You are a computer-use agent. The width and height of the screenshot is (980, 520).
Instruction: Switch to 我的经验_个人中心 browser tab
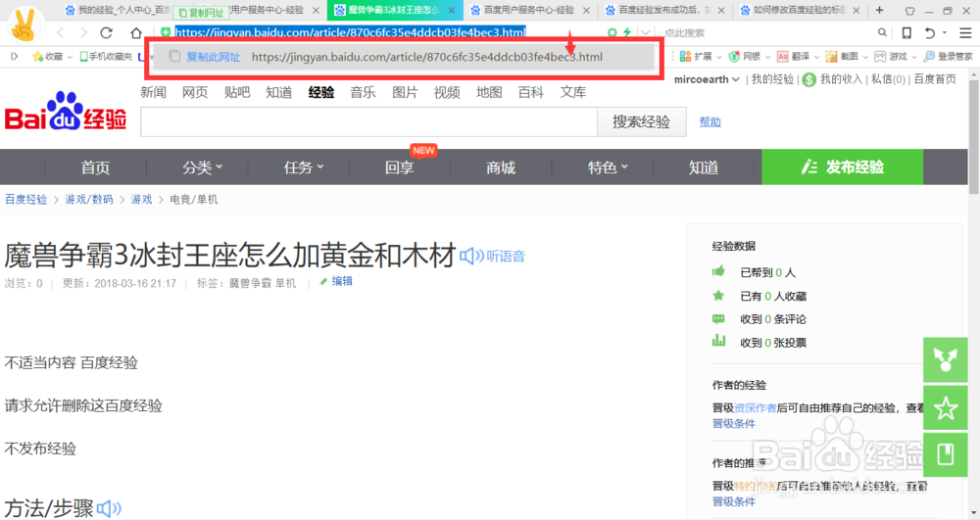point(120,10)
